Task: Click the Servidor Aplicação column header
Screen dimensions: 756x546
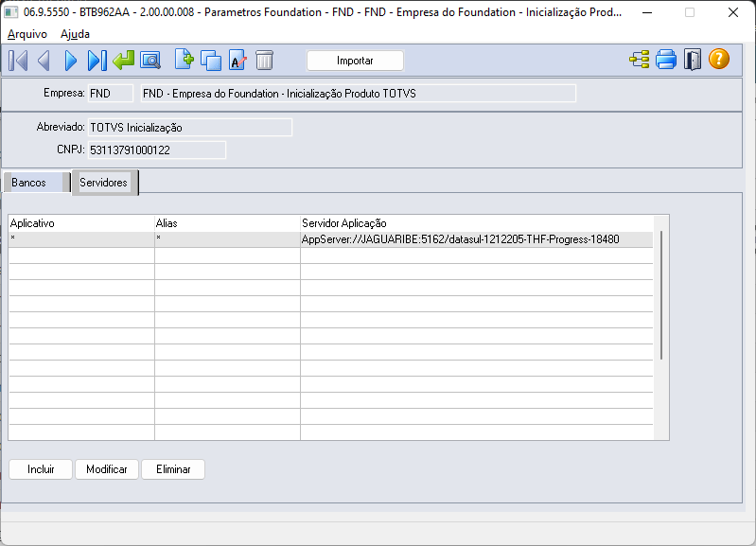Action: click(x=476, y=223)
